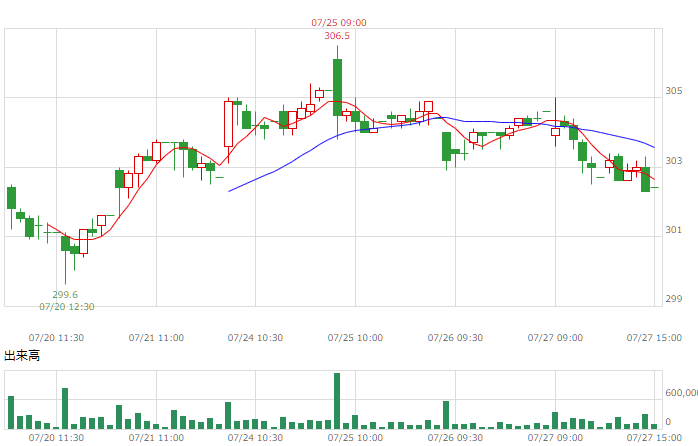Select the 299 price axis label
Image resolution: width=698 pixels, height=446 pixels.
click(x=674, y=299)
